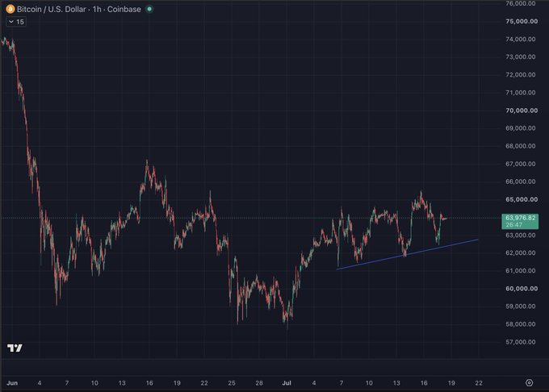Click the TradingView logo
549x392 pixels.
(15, 348)
